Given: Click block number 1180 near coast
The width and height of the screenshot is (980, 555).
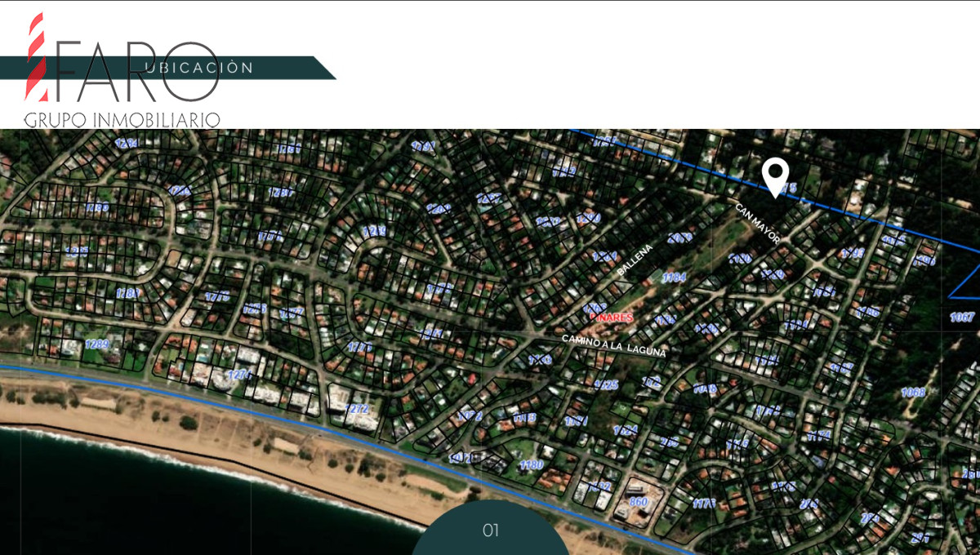Looking at the screenshot, I should (x=531, y=464).
